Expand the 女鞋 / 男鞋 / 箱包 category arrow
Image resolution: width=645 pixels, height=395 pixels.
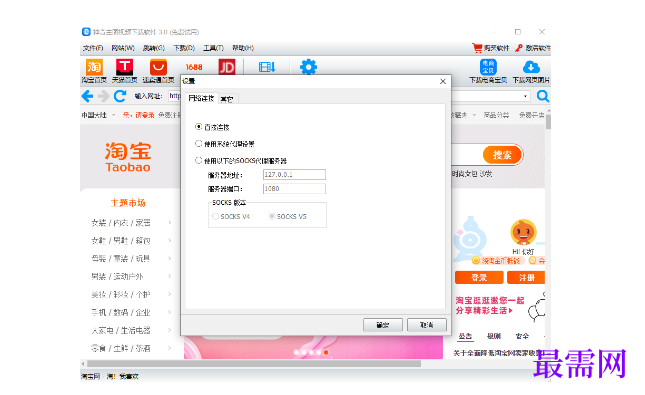pyautogui.click(x=169, y=240)
